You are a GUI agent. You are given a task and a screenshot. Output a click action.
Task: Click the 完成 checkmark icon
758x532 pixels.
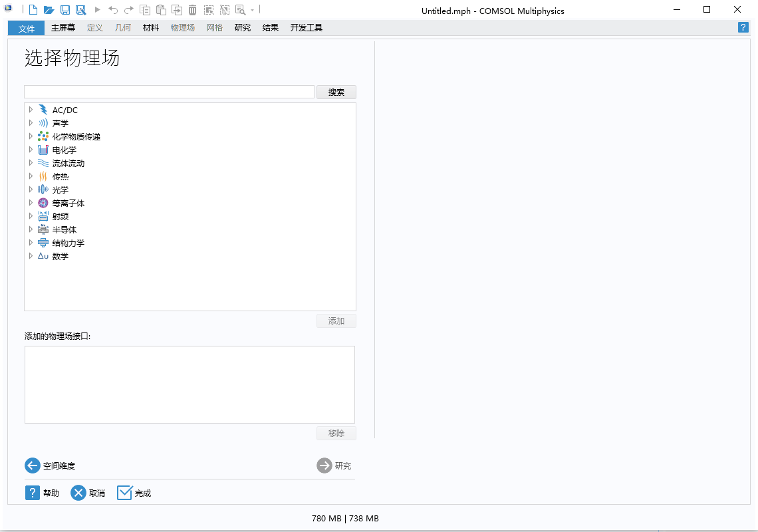(124, 493)
